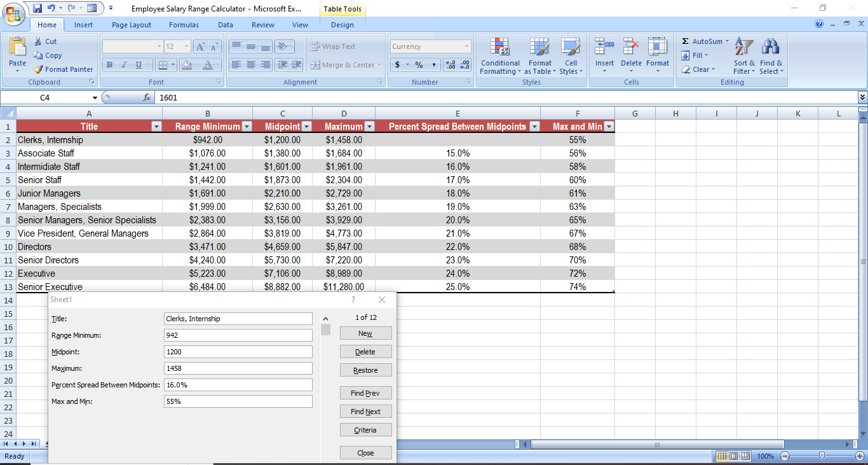Image resolution: width=868 pixels, height=465 pixels.
Task: Toggle Wrap Text
Action: pyautogui.click(x=334, y=46)
